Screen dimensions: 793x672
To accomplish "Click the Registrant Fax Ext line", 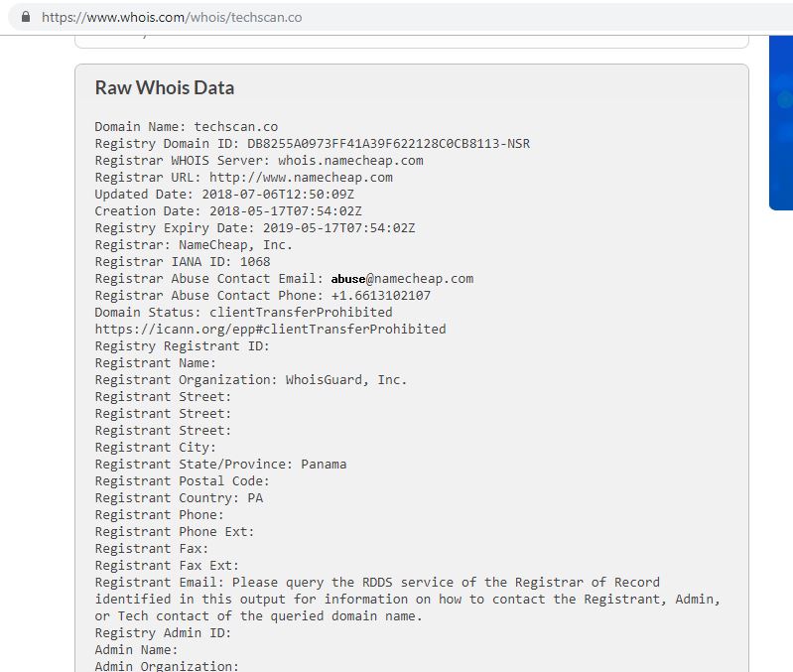I will 167,566.
